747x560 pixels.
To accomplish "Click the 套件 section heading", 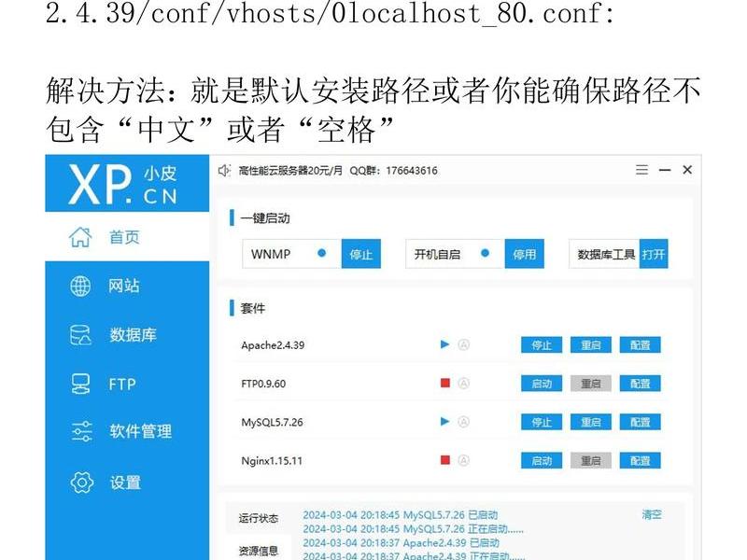I will coord(252,308).
